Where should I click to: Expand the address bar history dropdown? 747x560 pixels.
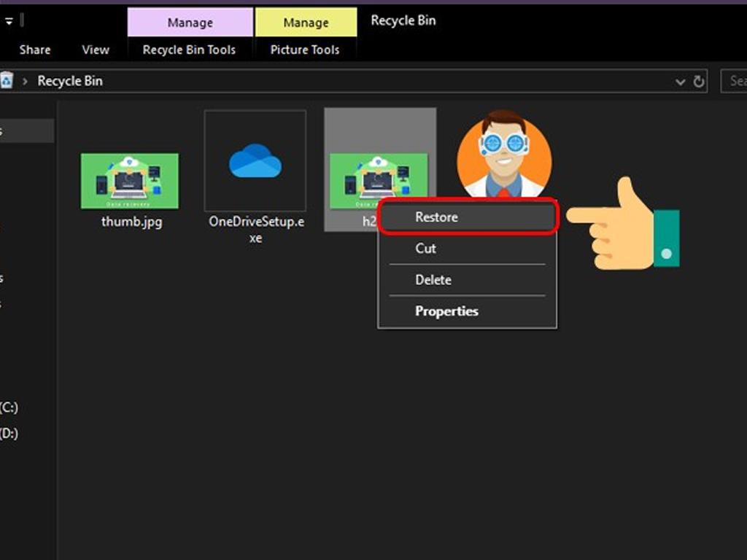coord(681,82)
